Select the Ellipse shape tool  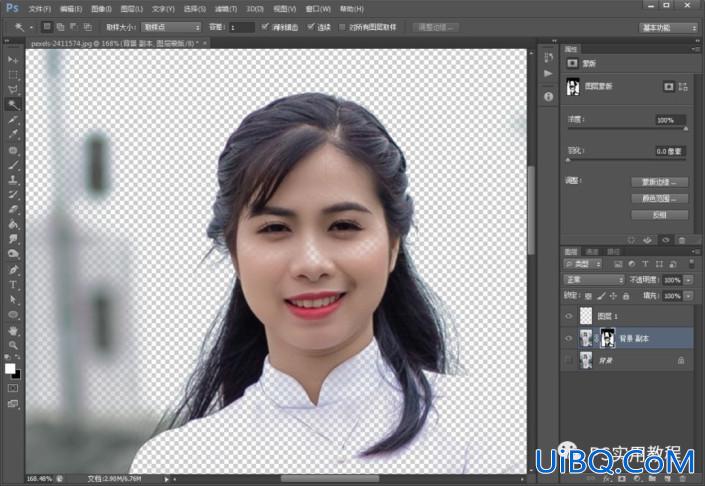(13, 314)
